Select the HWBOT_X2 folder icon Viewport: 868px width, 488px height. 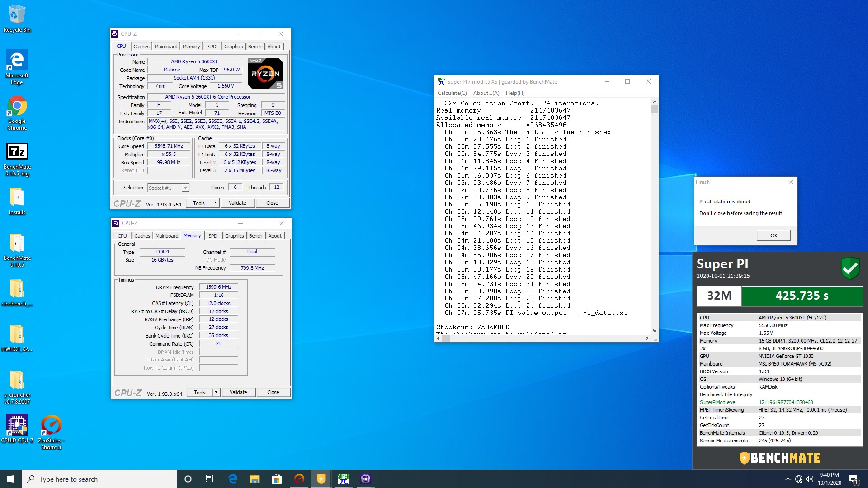[x=17, y=338]
